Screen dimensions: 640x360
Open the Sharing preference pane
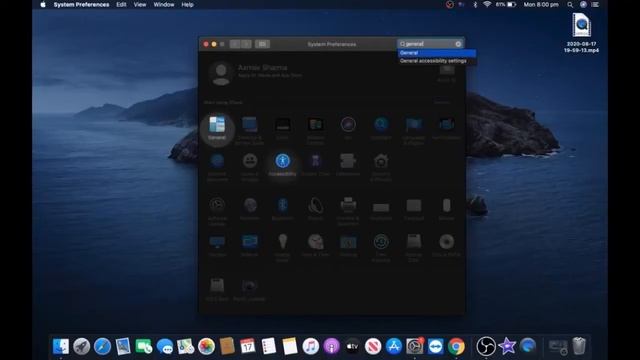point(348,242)
